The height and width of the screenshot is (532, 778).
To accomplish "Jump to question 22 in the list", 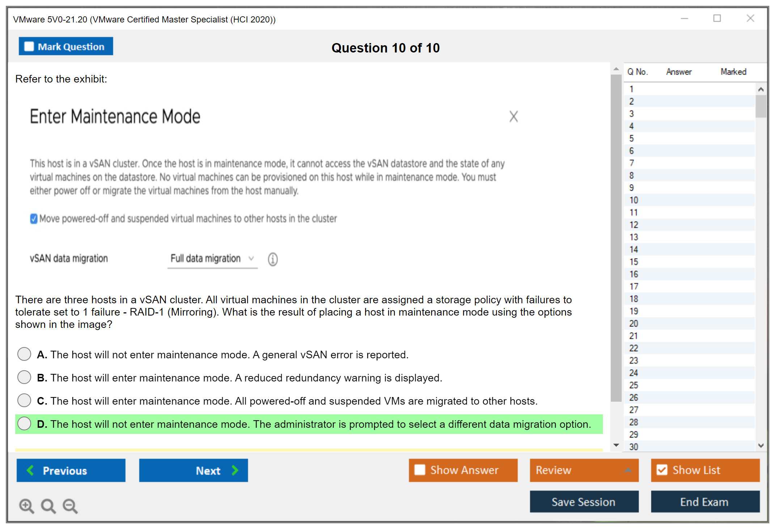I will coord(634,348).
